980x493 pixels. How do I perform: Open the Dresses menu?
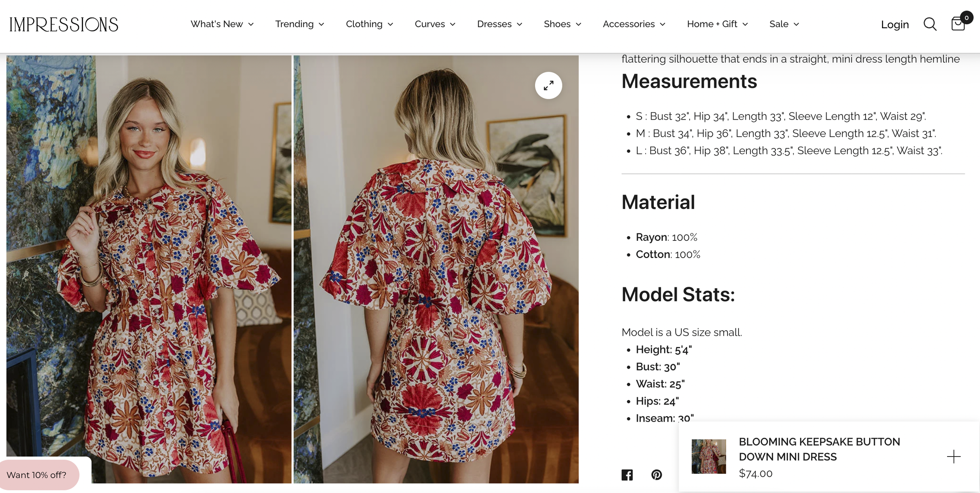(500, 24)
